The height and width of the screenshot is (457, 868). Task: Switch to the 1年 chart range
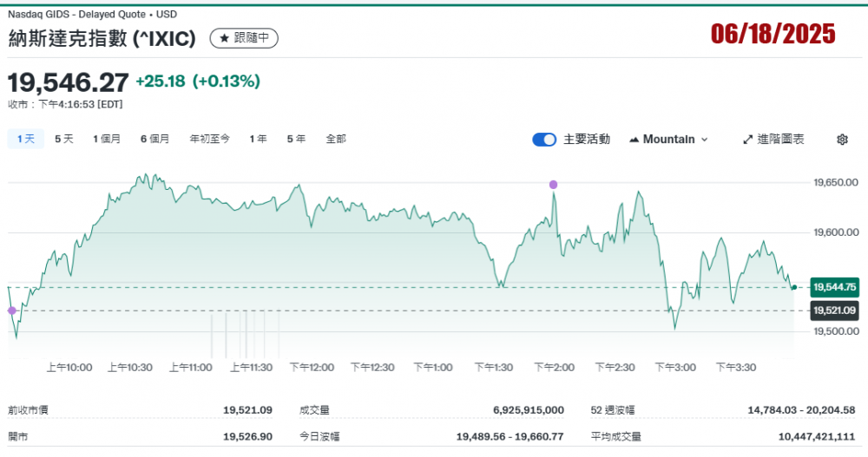click(258, 139)
